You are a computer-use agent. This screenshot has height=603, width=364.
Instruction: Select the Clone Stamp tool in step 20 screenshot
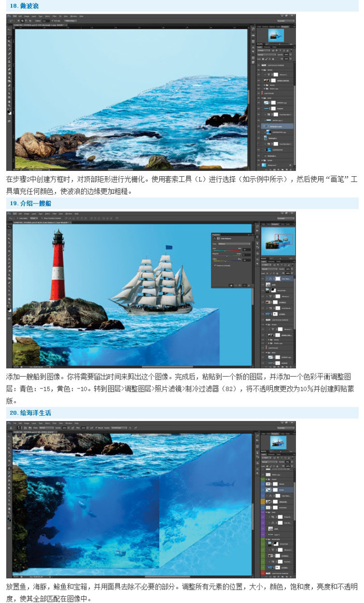[x=9, y=468]
